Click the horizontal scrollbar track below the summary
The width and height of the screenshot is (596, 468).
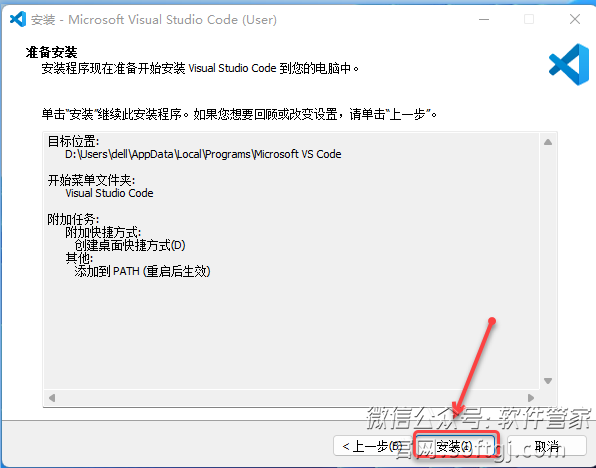(292, 398)
